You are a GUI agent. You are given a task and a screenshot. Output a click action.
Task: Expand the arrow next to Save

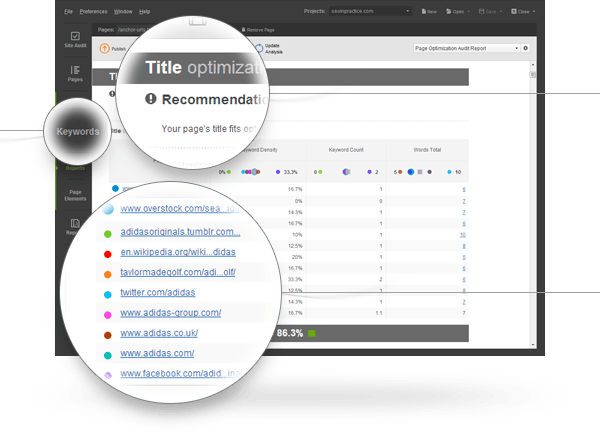pyautogui.click(x=501, y=11)
